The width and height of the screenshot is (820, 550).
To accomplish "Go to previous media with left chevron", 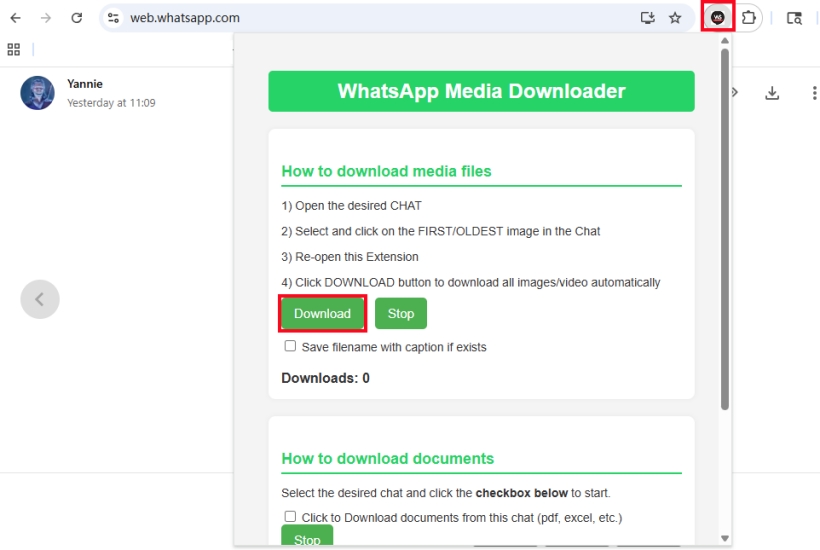I will point(40,299).
